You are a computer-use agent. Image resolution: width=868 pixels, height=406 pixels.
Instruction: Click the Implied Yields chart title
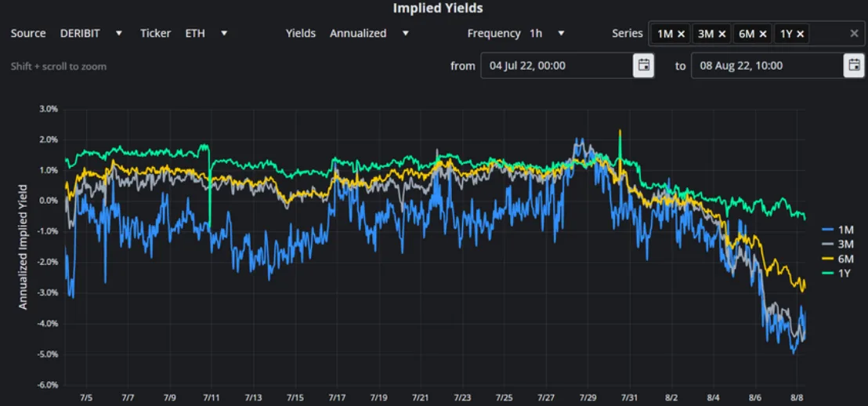(437, 9)
